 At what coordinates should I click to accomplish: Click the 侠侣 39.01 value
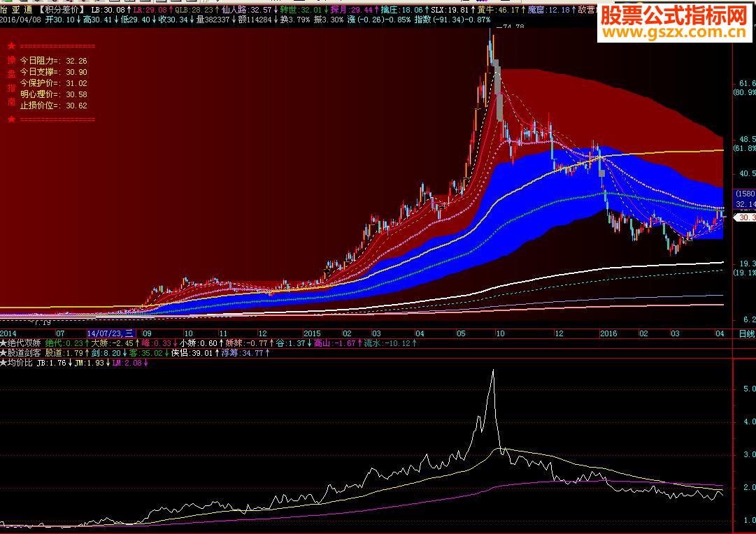pyautogui.click(x=195, y=353)
